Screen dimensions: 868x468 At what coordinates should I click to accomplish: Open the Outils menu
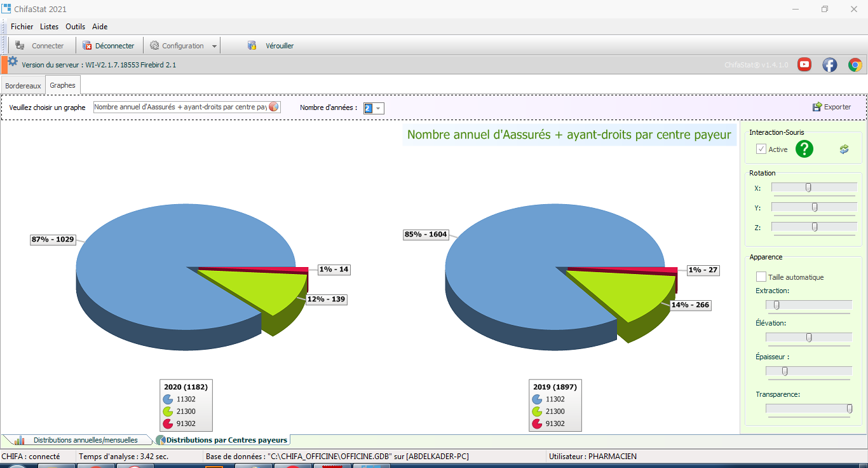75,27
